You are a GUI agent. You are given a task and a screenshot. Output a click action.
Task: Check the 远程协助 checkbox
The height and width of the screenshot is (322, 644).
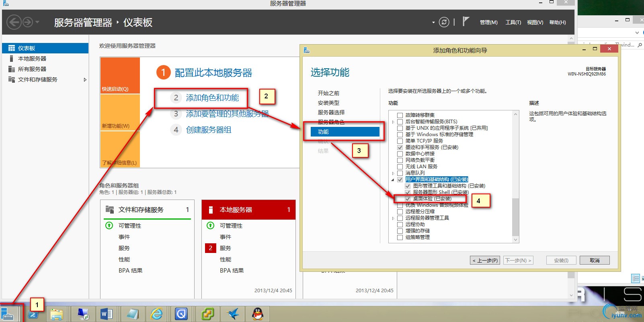point(400,224)
